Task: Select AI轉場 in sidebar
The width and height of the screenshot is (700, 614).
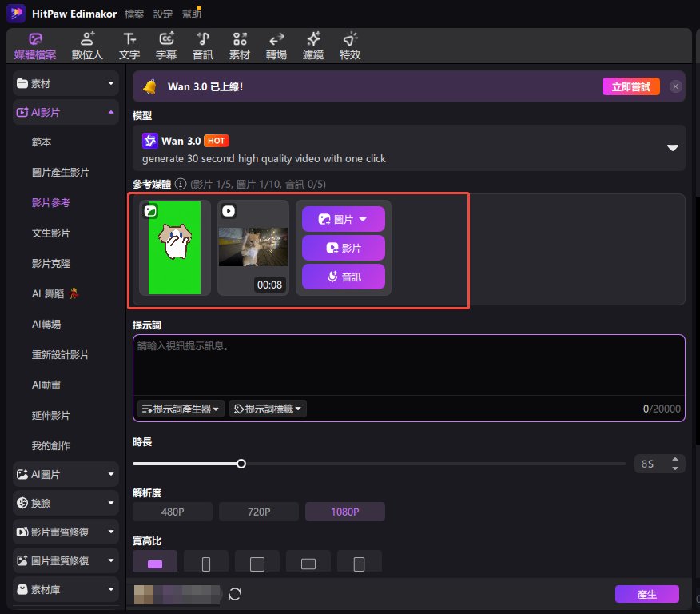Action: pyautogui.click(x=46, y=325)
